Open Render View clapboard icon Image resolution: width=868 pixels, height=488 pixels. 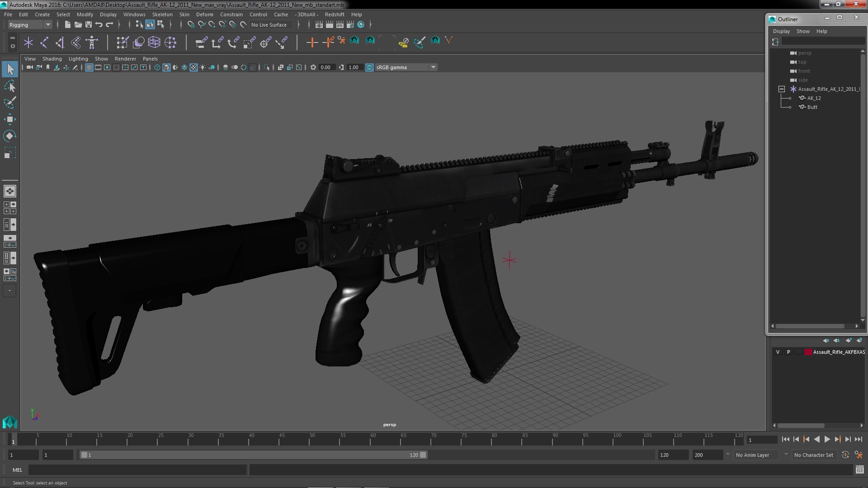coord(319,25)
